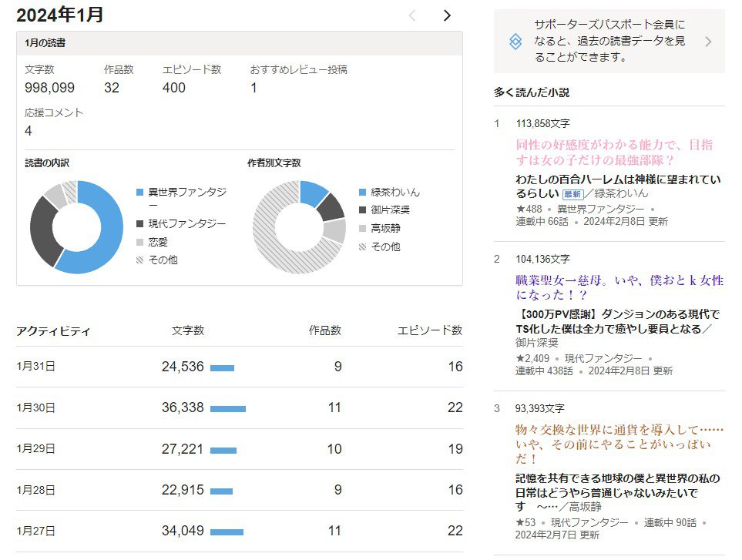The width and height of the screenshot is (742, 560).
Task: Click the 緑茶わいん legend swatch in author chart
Action: pos(362,192)
